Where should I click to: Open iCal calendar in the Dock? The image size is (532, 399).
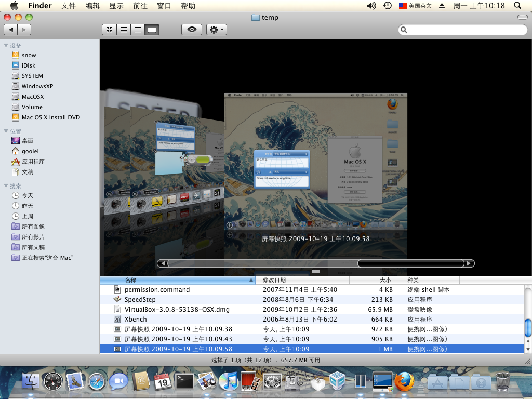(x=163, y=381)
